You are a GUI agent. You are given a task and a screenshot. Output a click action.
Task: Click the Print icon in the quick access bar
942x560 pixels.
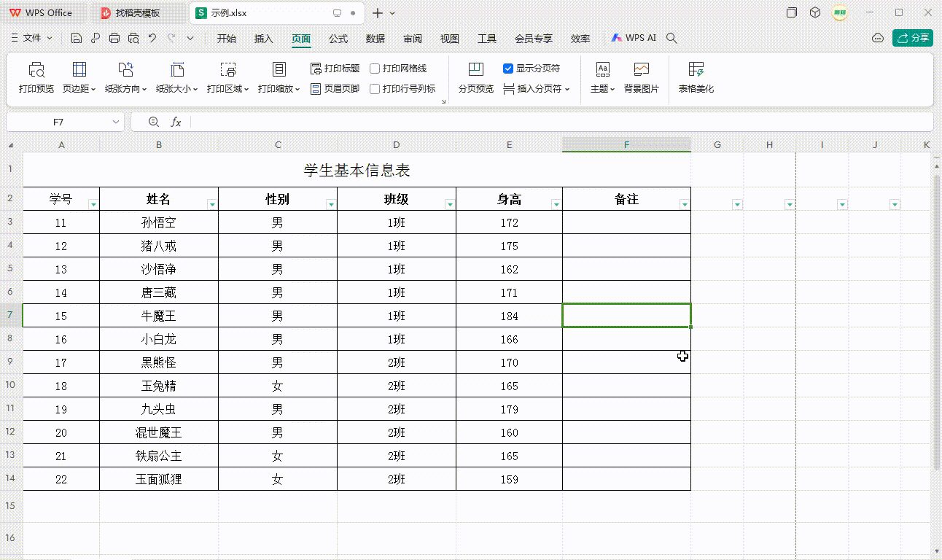pos(114,38)
